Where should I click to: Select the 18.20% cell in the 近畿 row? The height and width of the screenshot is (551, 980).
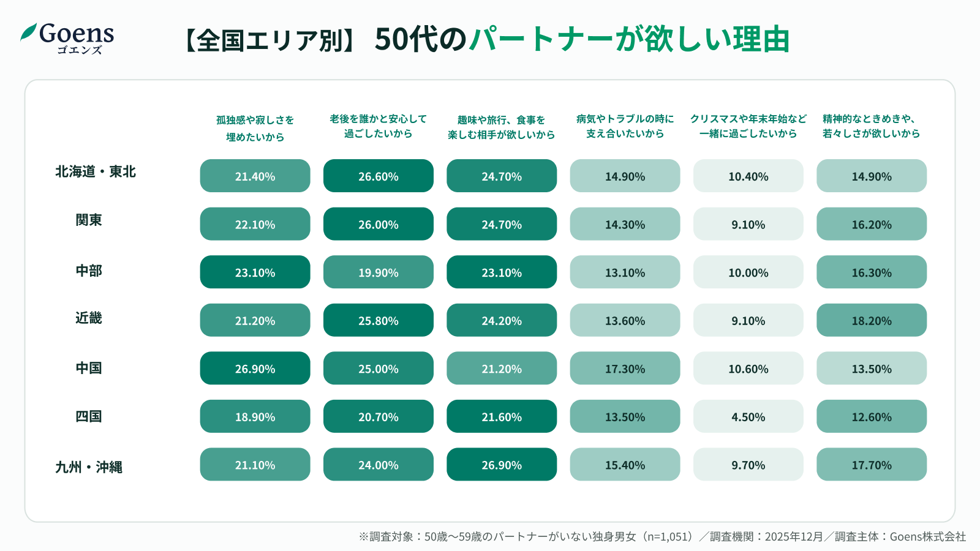[871, 321]
